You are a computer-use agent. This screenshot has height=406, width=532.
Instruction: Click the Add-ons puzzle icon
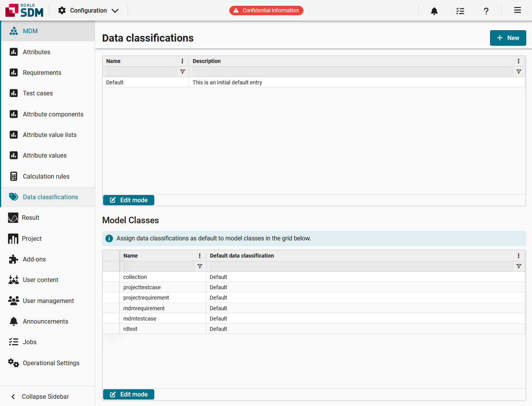click(14, 259)
